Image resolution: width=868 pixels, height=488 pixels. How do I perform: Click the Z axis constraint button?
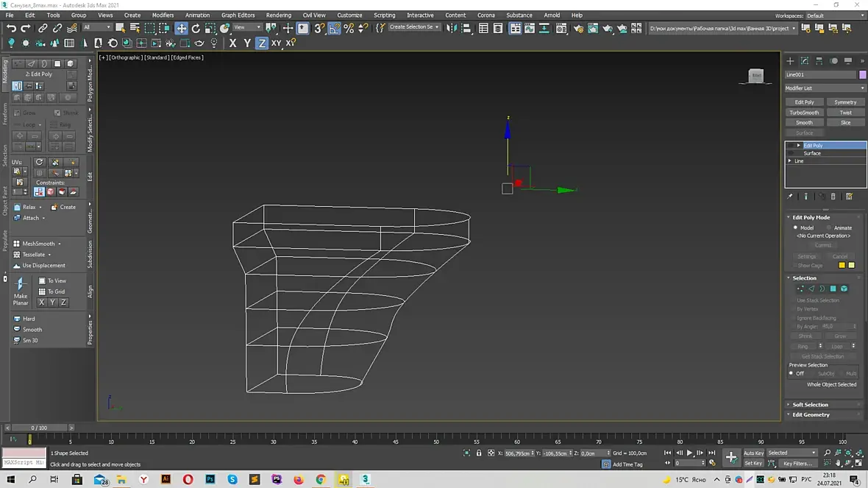click(x=261, y=43)
